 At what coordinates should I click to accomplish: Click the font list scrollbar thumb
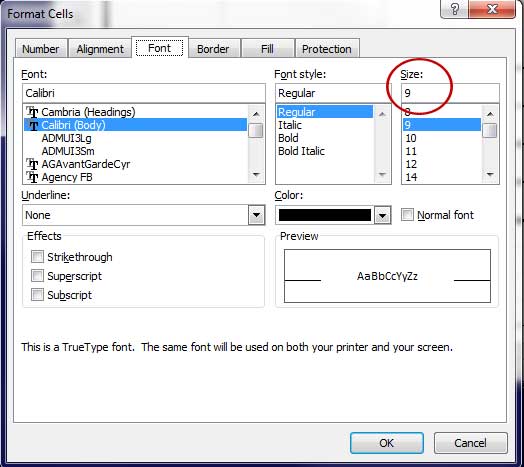point(256,130)
